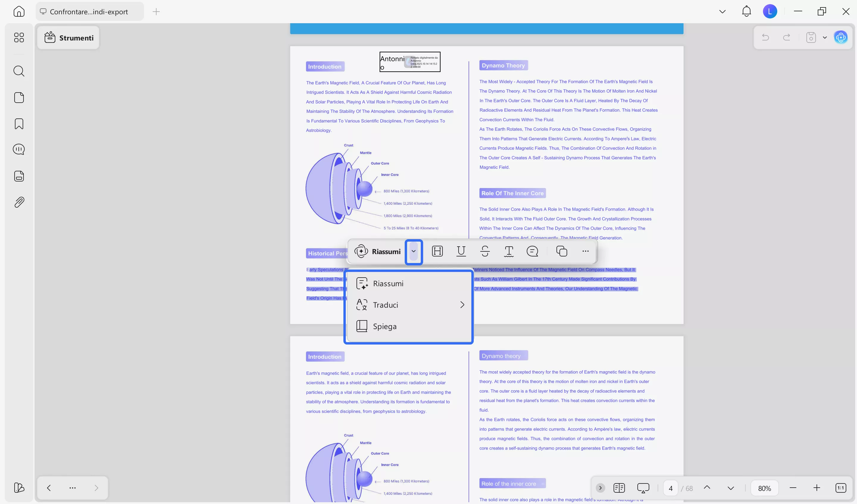857x504 pixels.
Task: Open the bookmarks sidebar panel
Action: [x=19, y=124]
